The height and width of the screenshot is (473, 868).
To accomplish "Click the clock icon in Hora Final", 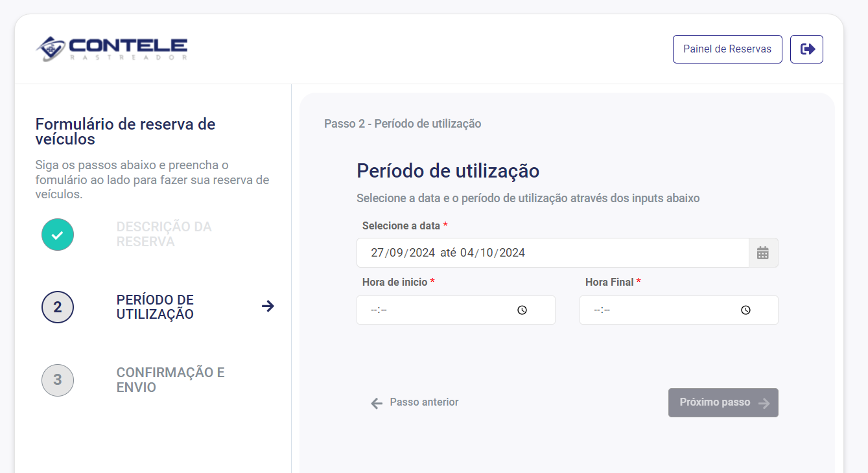I will [745, 310].
